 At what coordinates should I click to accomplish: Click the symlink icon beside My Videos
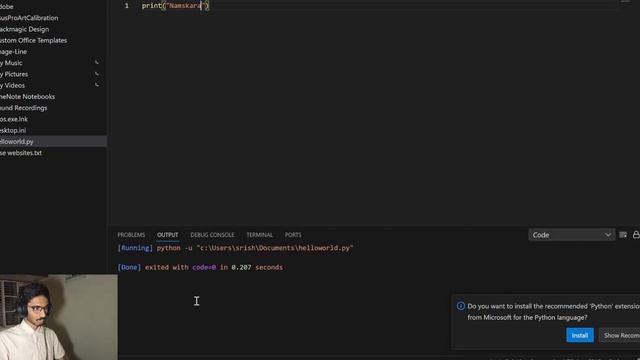tap(97, 85)
